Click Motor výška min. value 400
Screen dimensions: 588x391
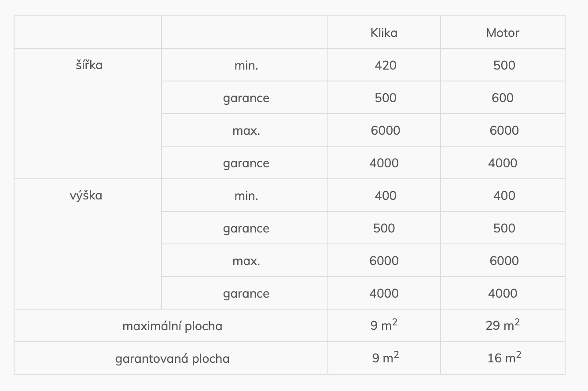(504, 195)
